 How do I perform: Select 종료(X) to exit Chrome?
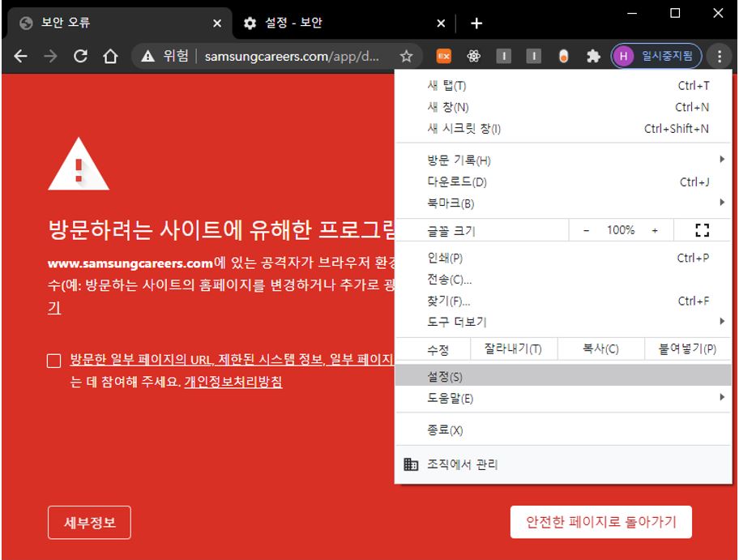(x=563, y=430)
